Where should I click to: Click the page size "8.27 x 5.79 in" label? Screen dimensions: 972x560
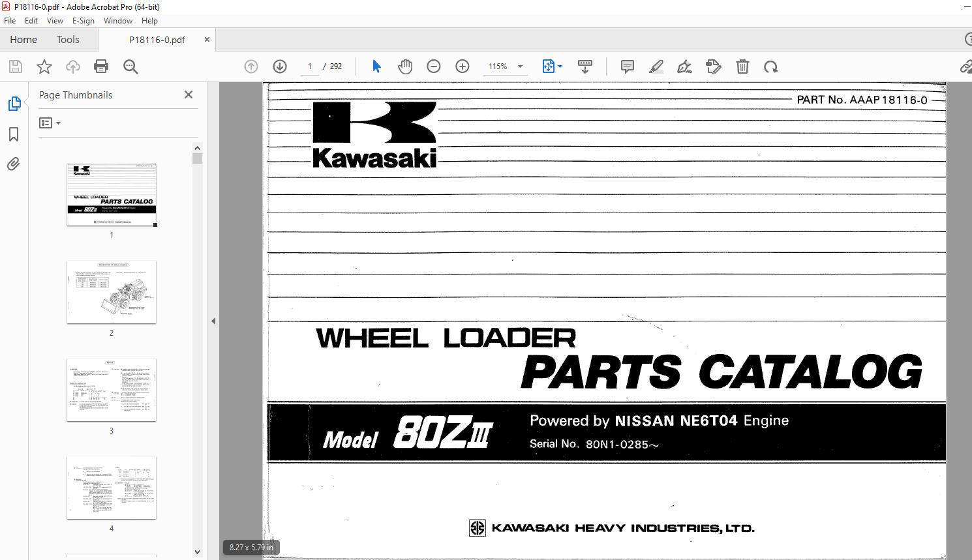(252, 548)
